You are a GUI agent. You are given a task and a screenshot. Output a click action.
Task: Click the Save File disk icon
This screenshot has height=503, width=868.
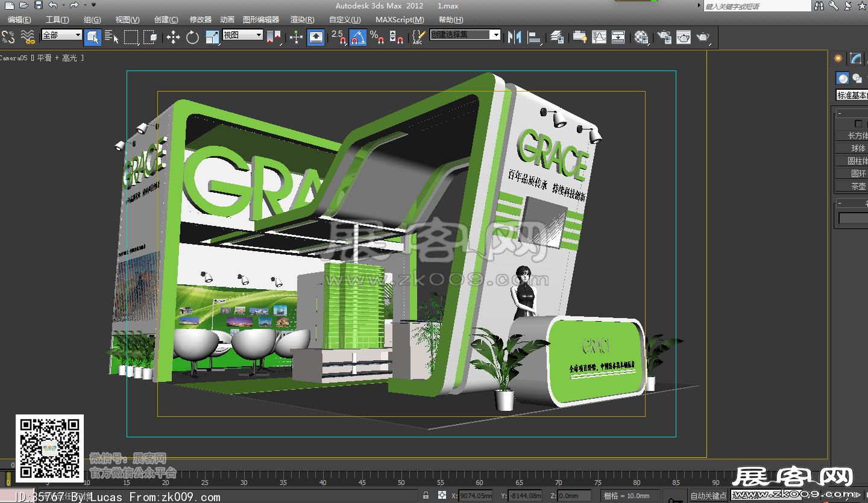point(39,5)
